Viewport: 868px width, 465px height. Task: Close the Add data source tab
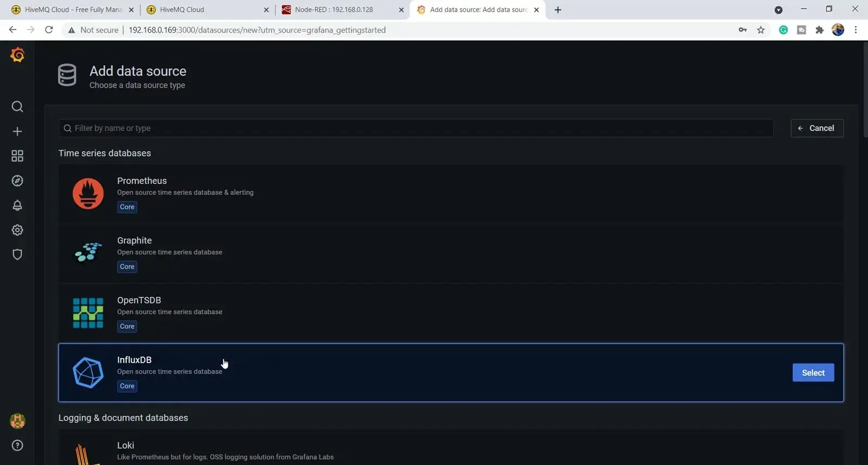click(x=537, y=10)
